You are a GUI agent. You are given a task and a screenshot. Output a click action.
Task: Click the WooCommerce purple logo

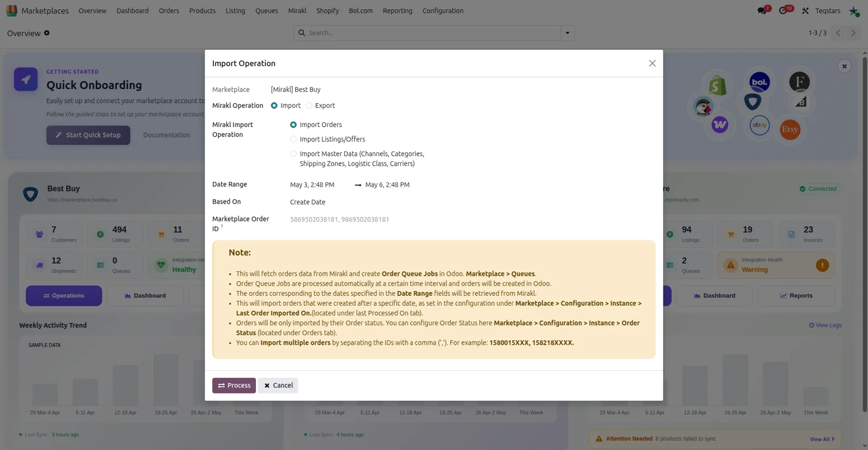[x=720, y=125]
